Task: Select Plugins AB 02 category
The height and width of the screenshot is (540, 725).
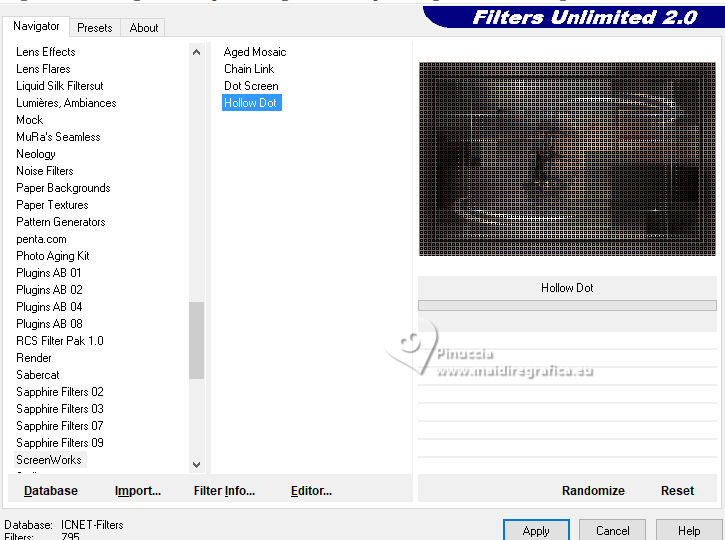Action: click(x=49, y=290)
